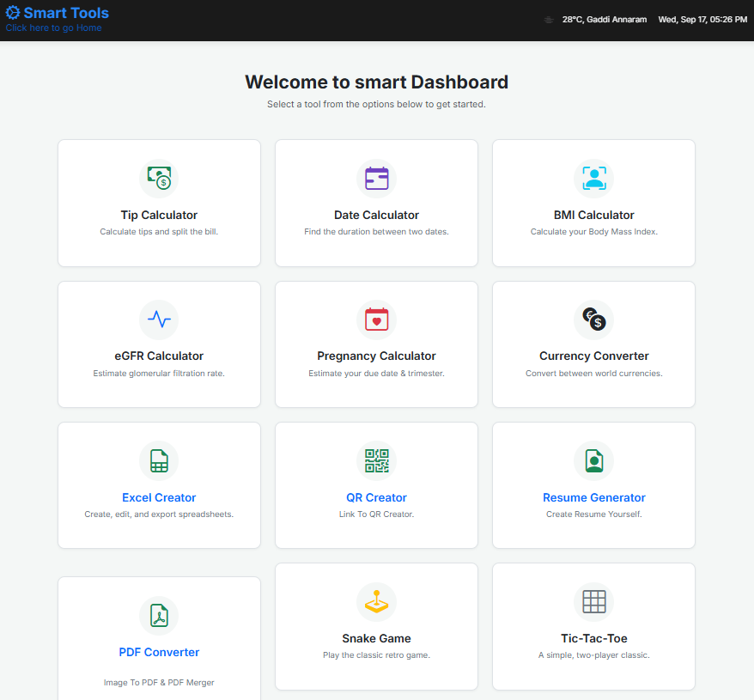Viewport: 754px width, 700px height.
Task: Select the Currency Converter title
Action: [x=594, y=356]
